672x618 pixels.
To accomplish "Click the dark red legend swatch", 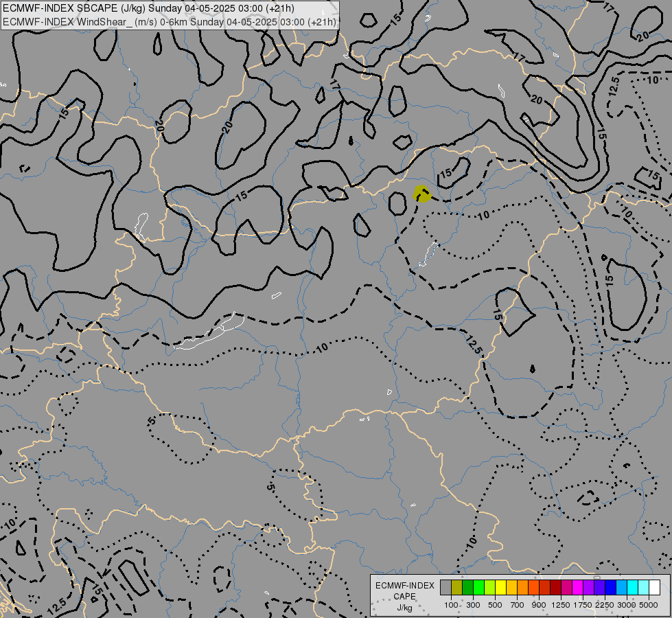I will [x=555, y=587].
